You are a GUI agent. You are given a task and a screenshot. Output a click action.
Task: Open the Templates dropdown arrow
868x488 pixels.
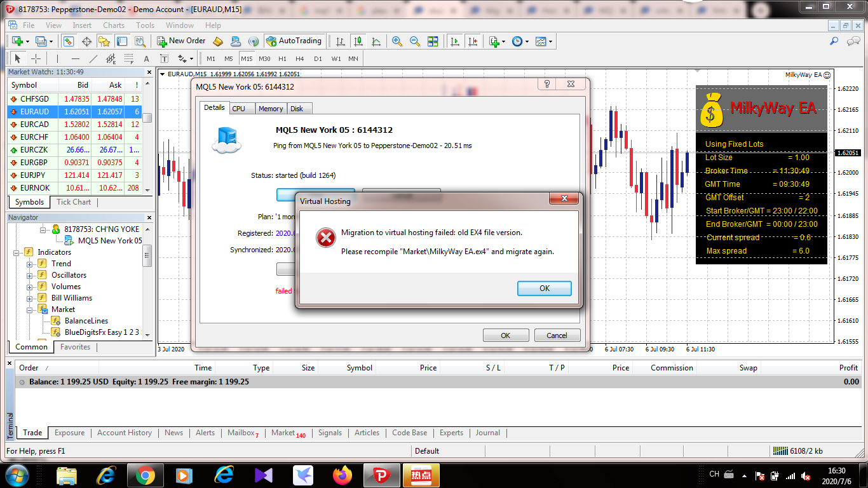(550, 41)
